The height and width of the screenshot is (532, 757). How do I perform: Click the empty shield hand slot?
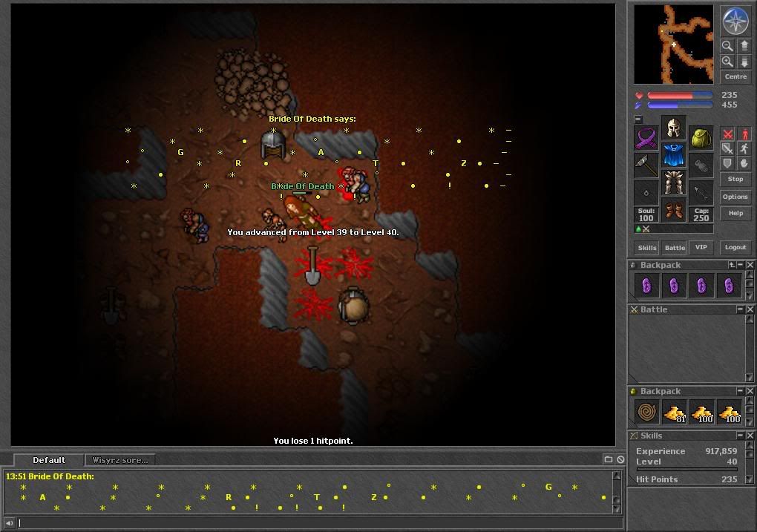[701, 165]
